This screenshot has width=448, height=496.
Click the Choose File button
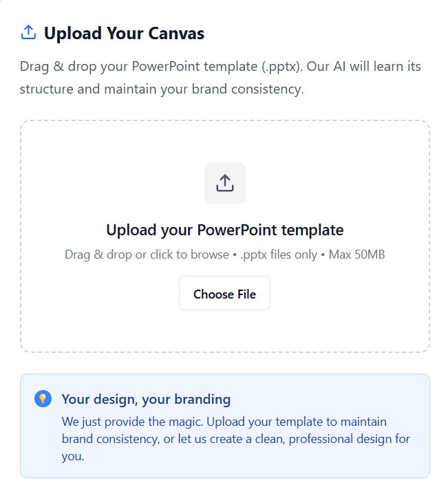[x=224, y=293]
